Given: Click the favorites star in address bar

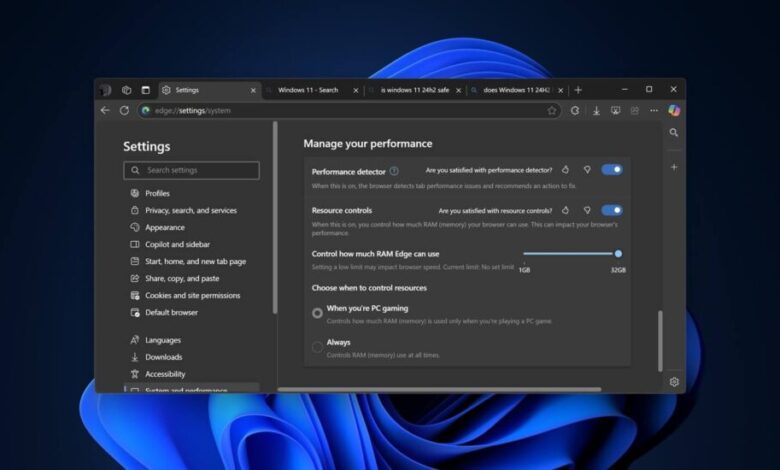Looking at the screenshot, I should click(x=551, y=110).
